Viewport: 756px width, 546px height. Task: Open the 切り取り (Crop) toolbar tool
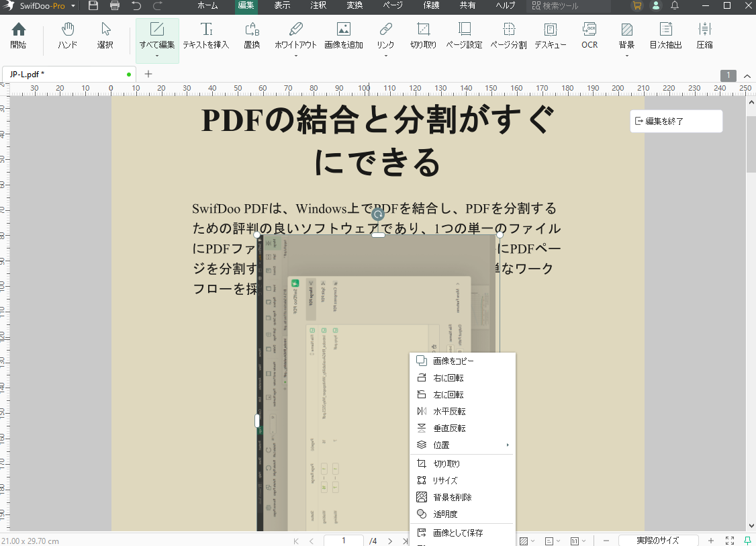click(423, 36)
